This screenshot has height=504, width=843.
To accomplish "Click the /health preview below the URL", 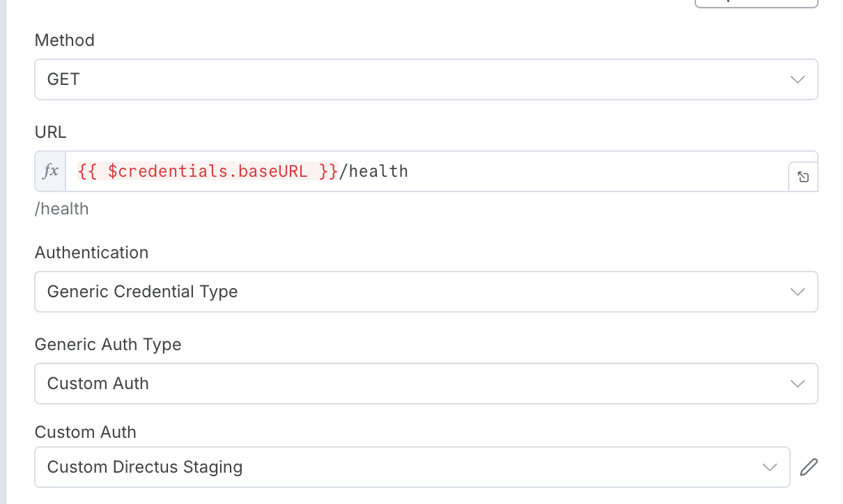I will (x=62, y=209).
